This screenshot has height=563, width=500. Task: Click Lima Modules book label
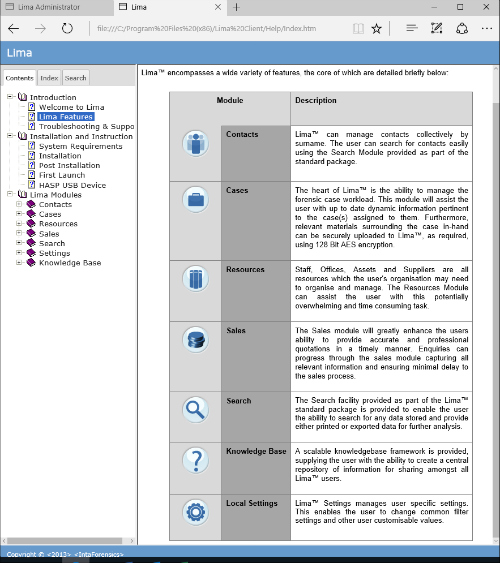point(56,195)
